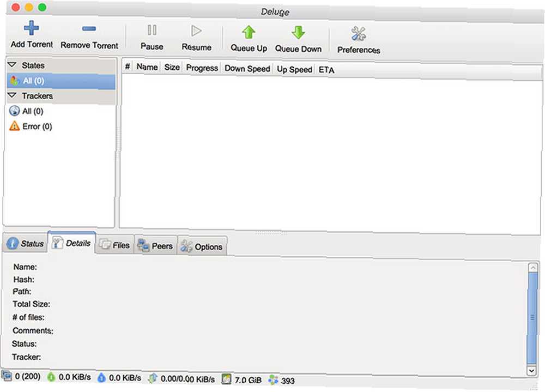Resume the selected torrent
Image resolution: width=545 pixels, height=392 pixels.
tap(196, 38)
